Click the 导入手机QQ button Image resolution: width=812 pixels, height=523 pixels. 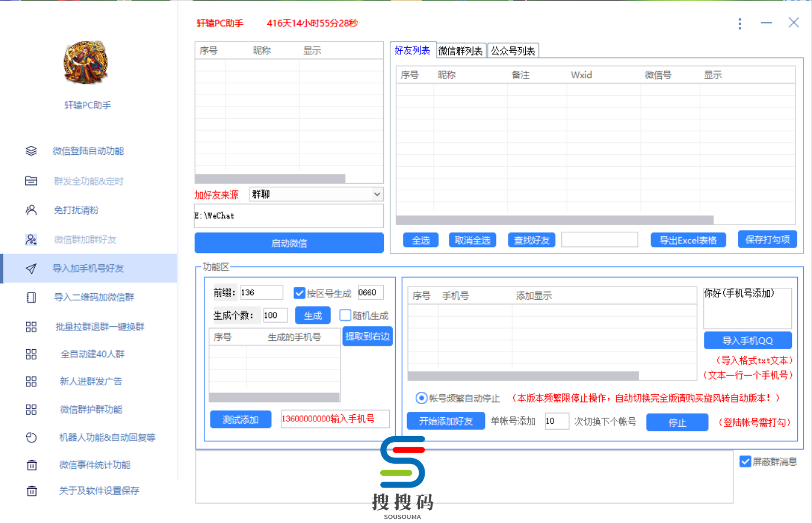pos(748,340)
